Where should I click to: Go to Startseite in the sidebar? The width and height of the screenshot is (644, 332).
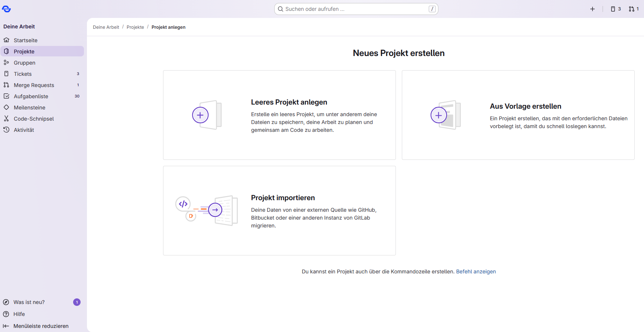click(x=25, y=40)
